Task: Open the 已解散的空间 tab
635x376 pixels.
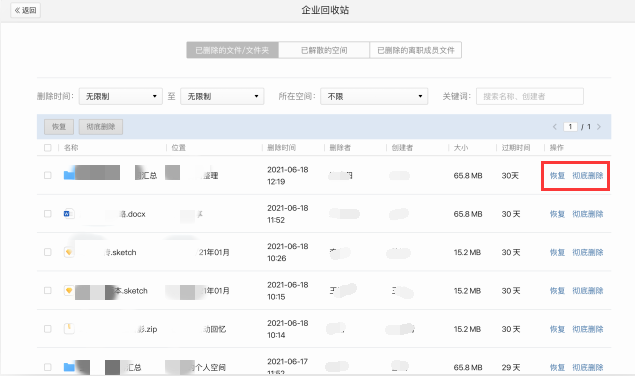Action: pyautogui.click(x=324, y=50)
